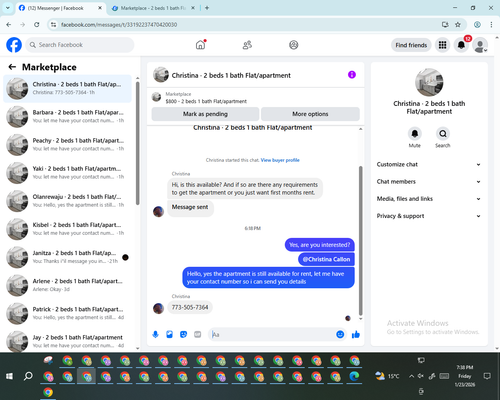Viewport: 500px width, 400px height.
Task: Go back using the Marketplace arrow
Action: pyautogui.click(x=12, y=67)
